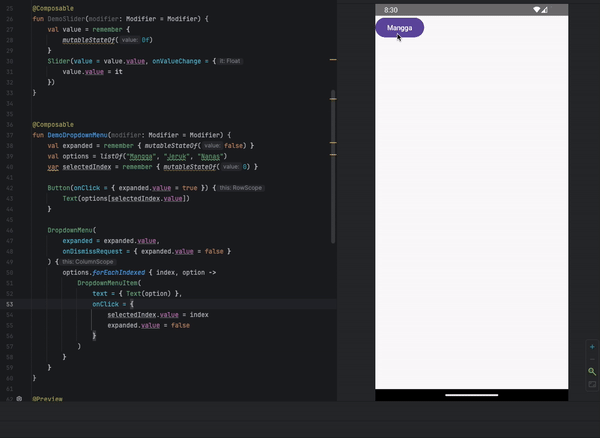Screen dimensions: 600x438
Task: Click the topmost warning marker in error stripe
Action: [x=333, y=60]
